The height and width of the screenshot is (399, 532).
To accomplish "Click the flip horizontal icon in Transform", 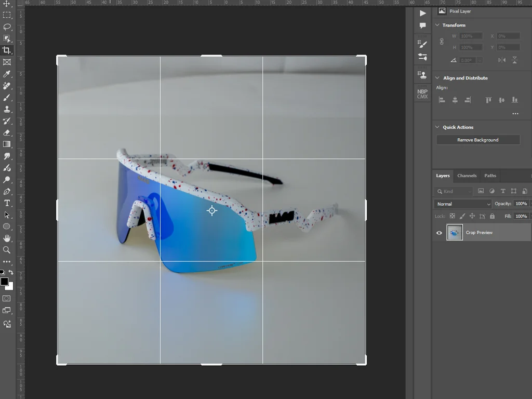I will point(501,60).
